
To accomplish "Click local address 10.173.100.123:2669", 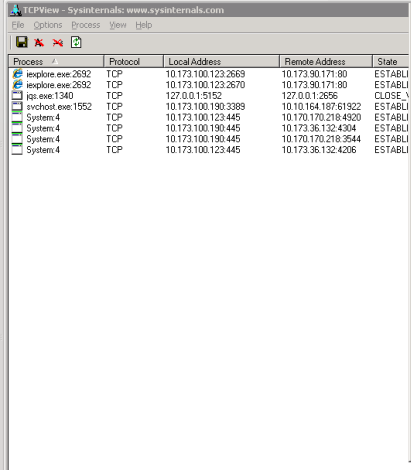I will [x=205, y=74].
